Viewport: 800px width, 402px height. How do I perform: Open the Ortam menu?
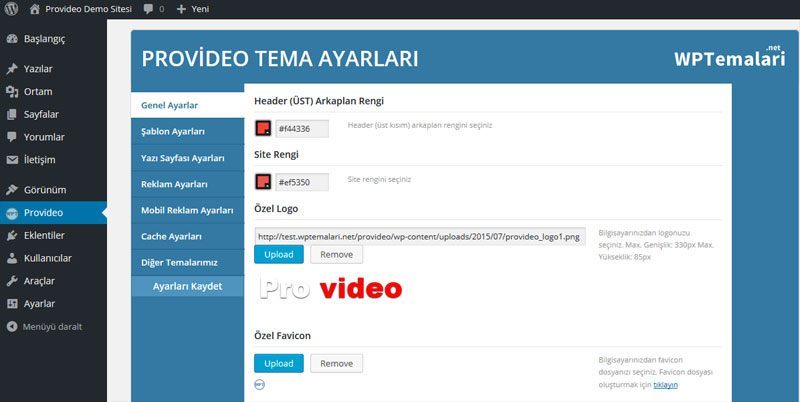38,92
